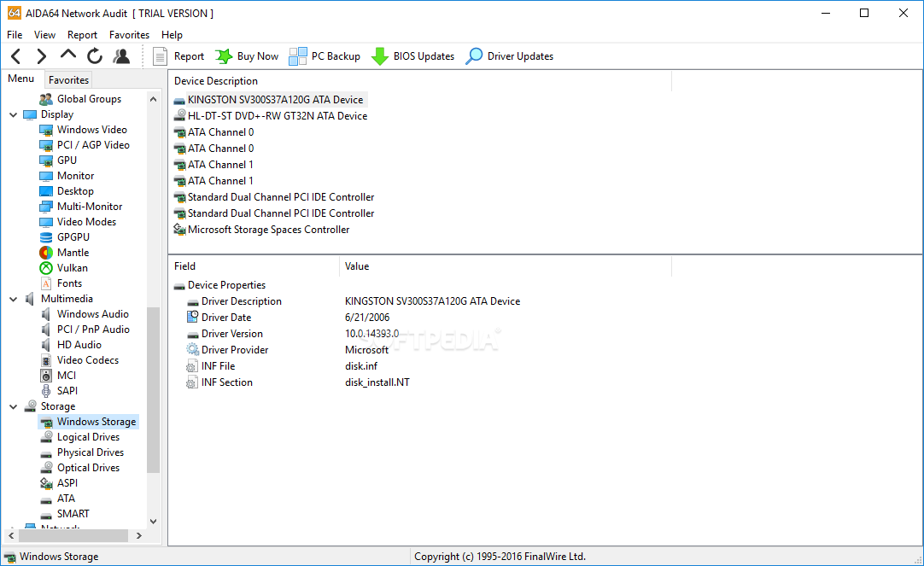924x566 pixels.
Task: Open user management via the person silhouette icon
Action: 121,56
